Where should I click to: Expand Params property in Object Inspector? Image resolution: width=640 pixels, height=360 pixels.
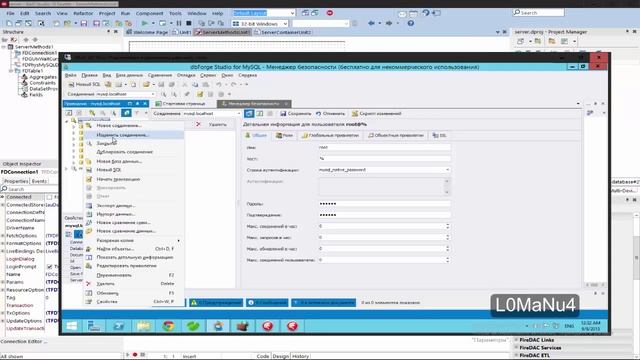pyautogui.click(x=3, y=282)
